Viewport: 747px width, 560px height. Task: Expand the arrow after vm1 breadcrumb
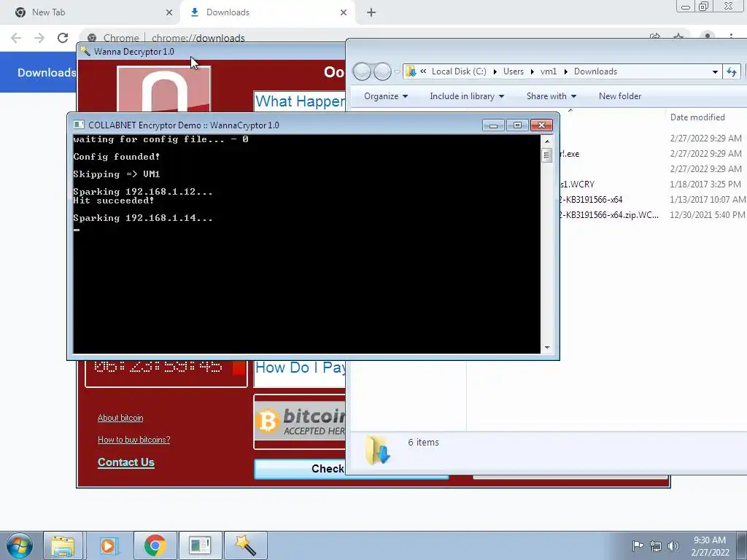point(565,72)
